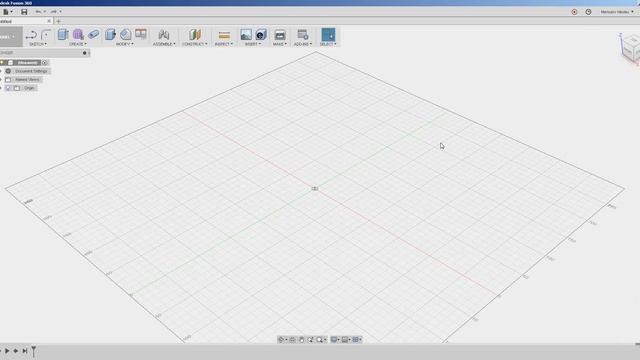The height and width of the screenshot is (360, 640).
Task: Select the Sketch fillet arc tool
Action: pyautogui.click(x=46, y=35)
